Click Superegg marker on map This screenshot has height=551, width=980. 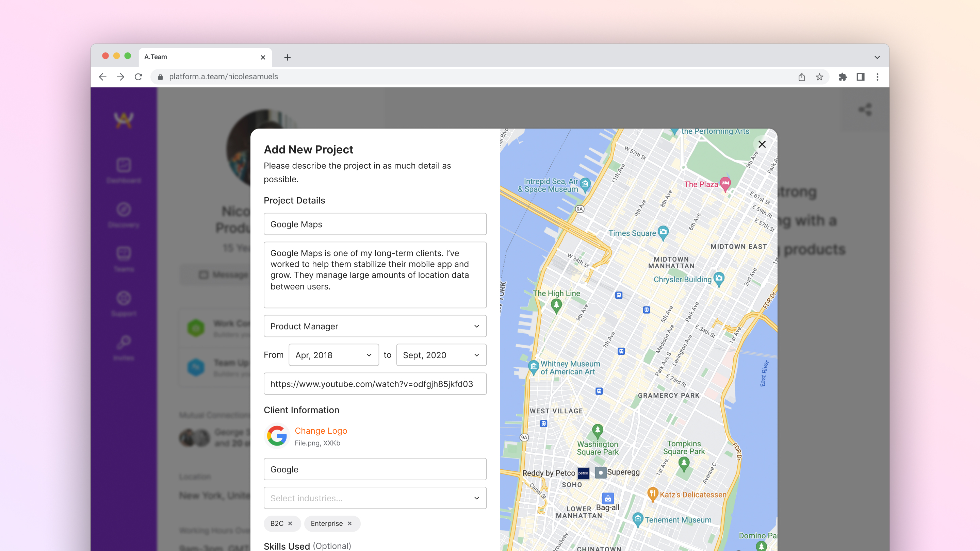[x=600, y=473]
